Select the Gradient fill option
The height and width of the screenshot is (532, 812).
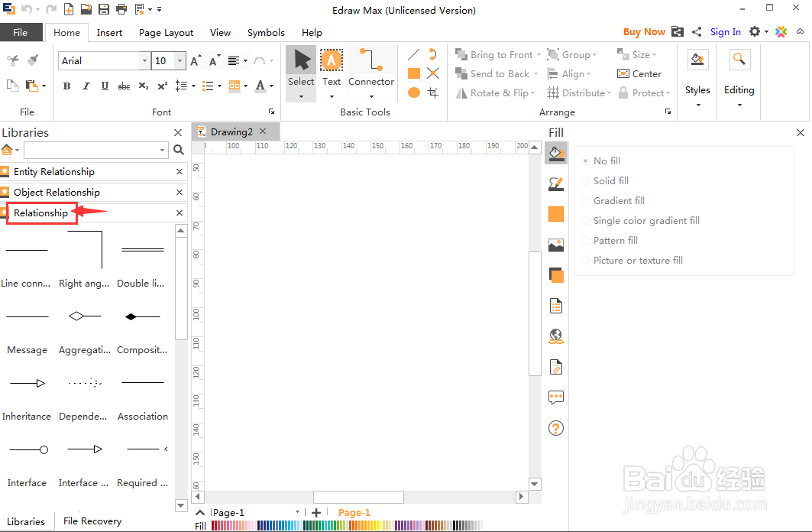click(x=613, y=201)
